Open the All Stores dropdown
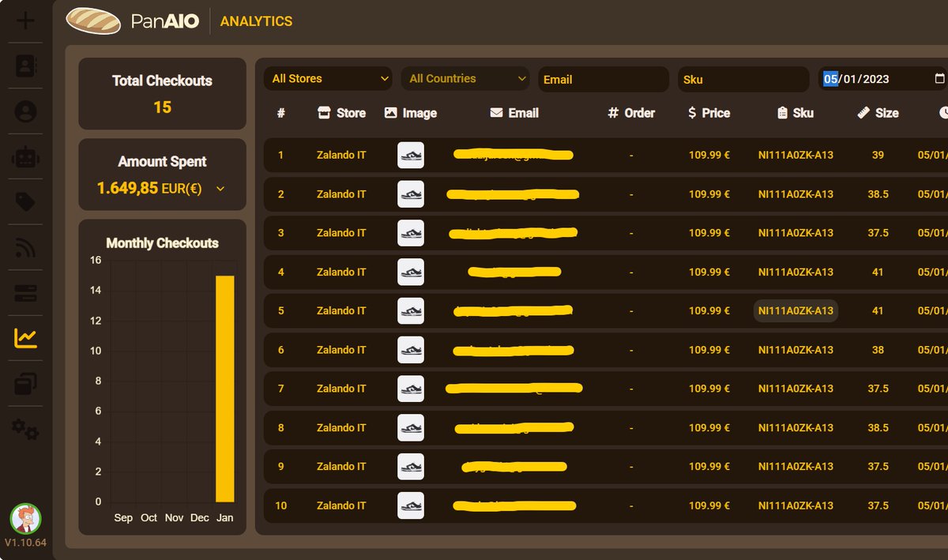This screenshot has height=560, width=948. [x=328, y=79]
